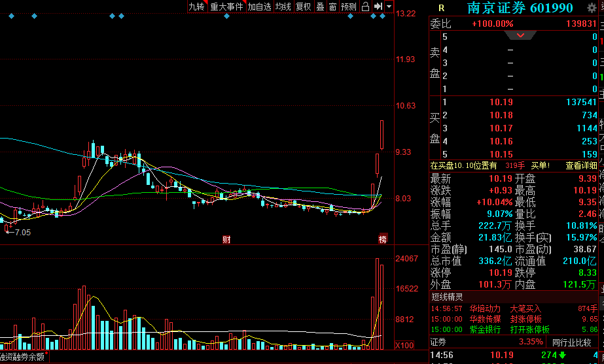Image resolution: width=604 pixels, height=364 pixels.
Task: Toggle the chart lock icon
Action: [366, 7]
